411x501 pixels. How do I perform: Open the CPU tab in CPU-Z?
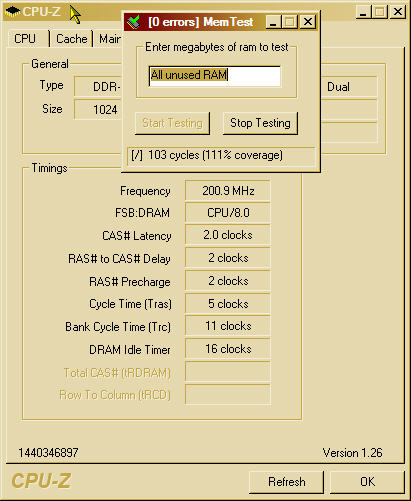[28, 39]
